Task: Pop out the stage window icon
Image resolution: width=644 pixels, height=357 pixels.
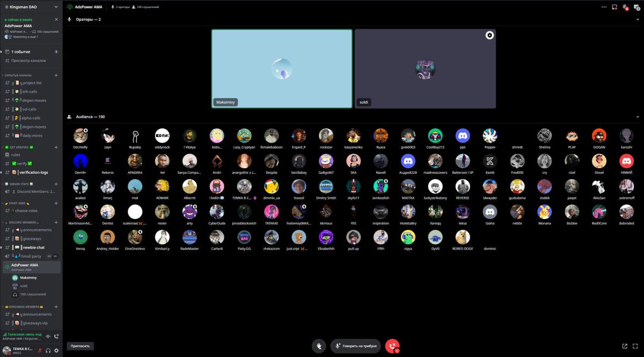Action: click(x=625, y=346)
